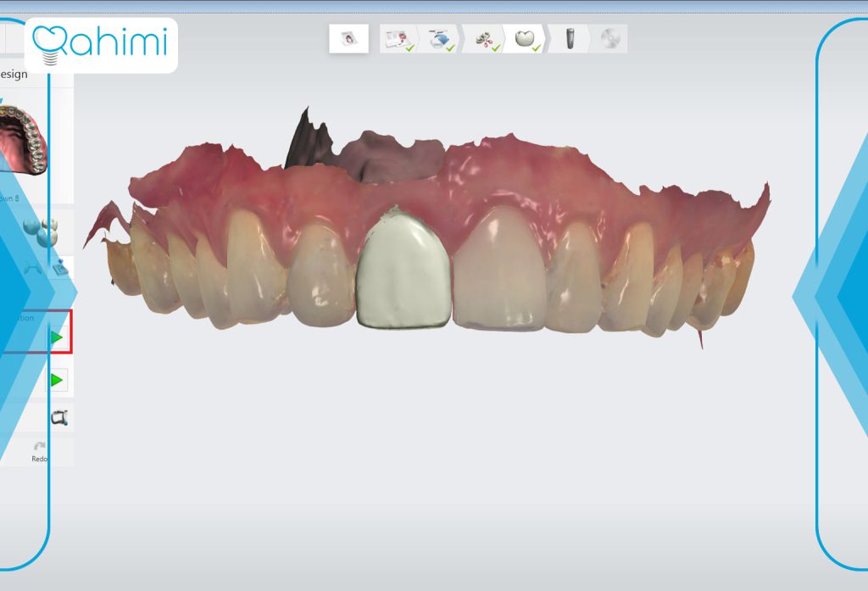Go to the scan preparation workflow step
Screen dimensions: 868x591
[x=441, y=39]
